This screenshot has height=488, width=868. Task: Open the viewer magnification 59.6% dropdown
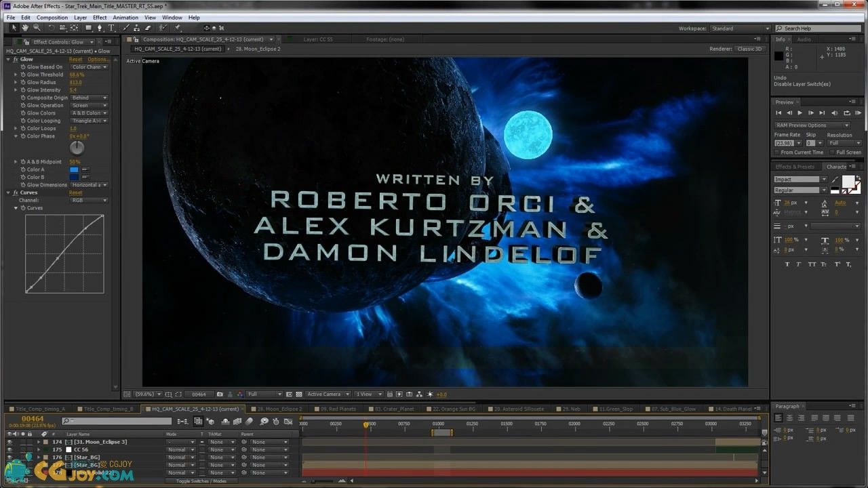(x=148, y=394)
